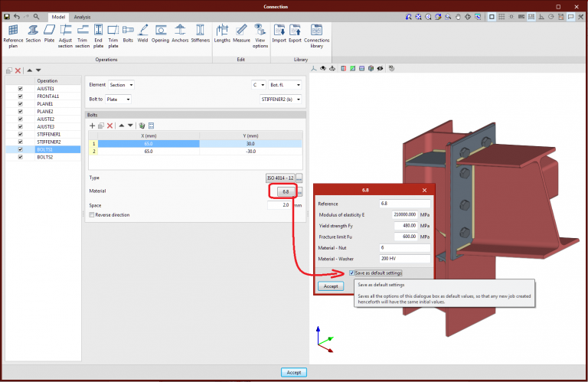Click the Section tool in Operations

pos(33,34)
